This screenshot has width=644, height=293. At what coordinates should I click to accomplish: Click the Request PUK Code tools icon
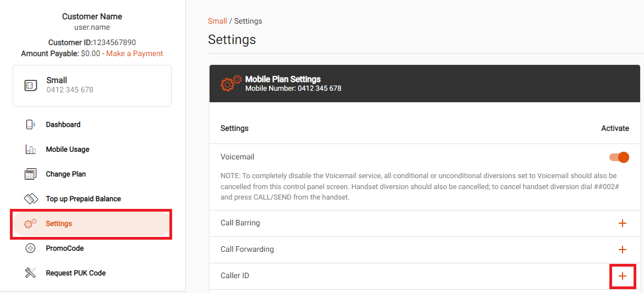(30, 273)
